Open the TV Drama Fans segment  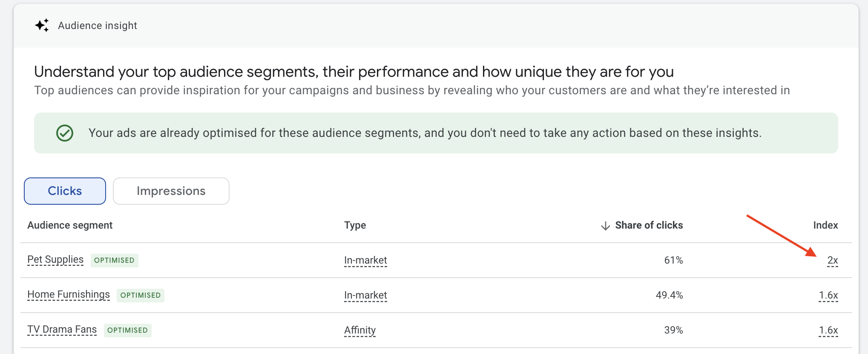click(62, 330)
